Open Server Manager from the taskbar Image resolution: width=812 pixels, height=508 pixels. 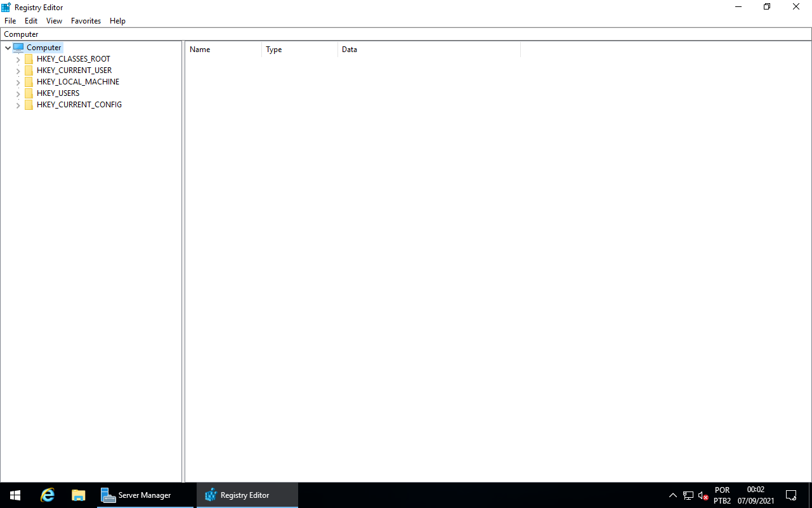(x=135, y=495)
